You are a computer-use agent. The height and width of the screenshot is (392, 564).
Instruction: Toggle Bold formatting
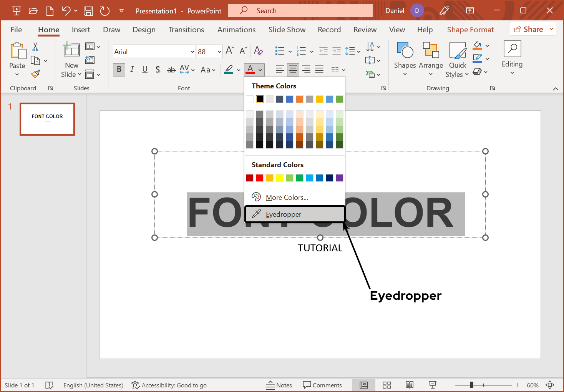(119, 70)
